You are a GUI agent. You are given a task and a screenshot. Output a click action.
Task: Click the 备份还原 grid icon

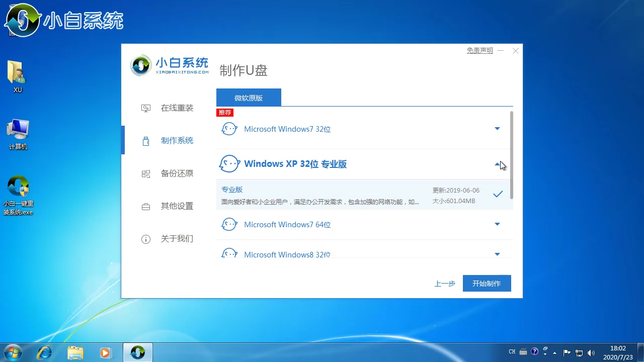(146, 174)
